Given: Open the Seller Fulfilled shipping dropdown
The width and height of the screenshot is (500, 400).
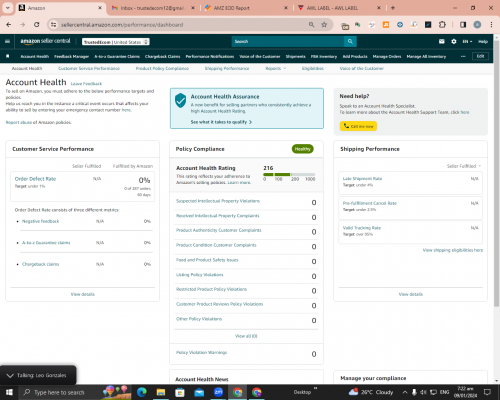Looking at the screenshot, I should point(464,166).
